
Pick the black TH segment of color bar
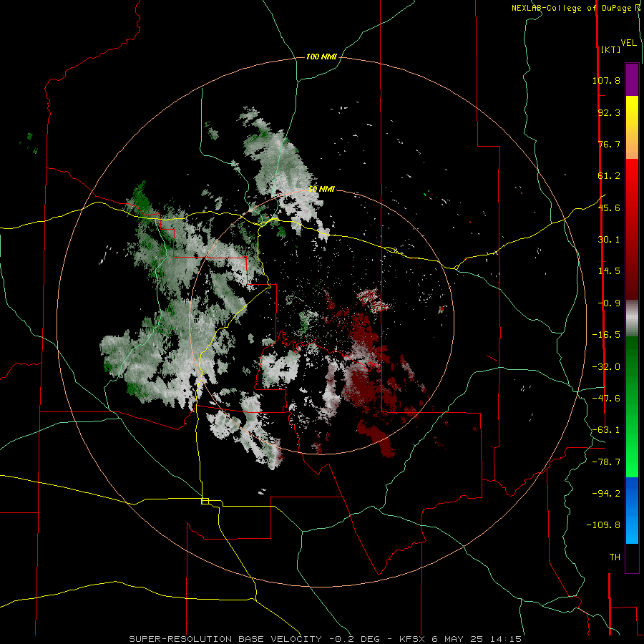pos(632,557)
